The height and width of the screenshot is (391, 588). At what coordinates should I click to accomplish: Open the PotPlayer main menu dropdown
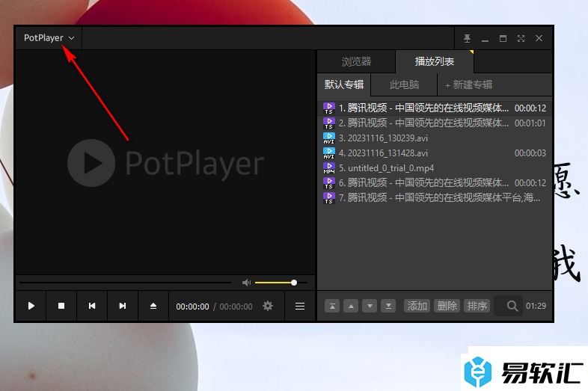[x=49, y=38]
